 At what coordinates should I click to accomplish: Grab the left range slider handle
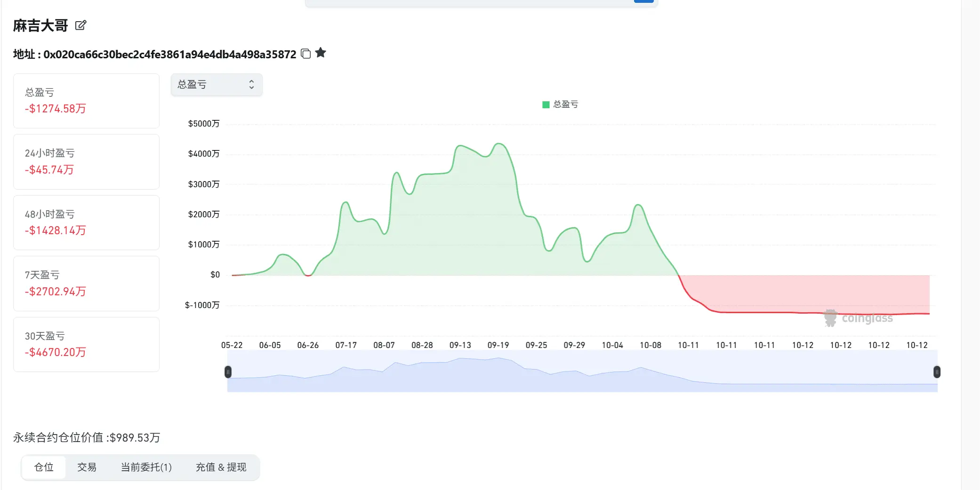[228, 372]
